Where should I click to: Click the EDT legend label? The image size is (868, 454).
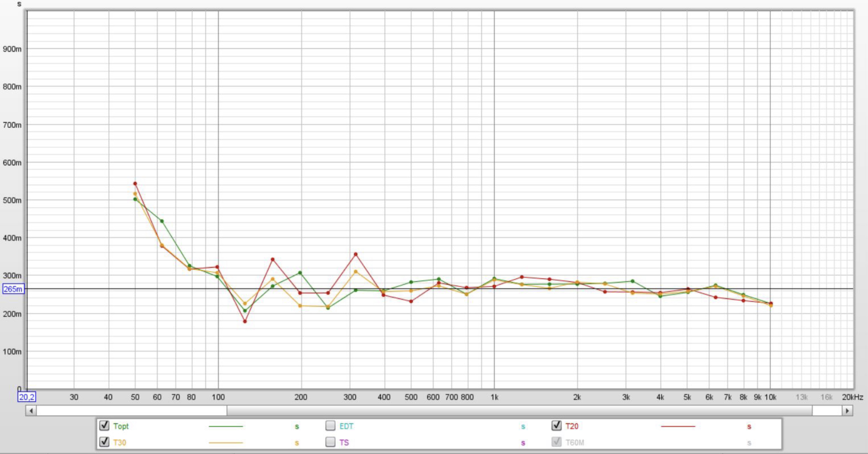[x=346, y=426]
